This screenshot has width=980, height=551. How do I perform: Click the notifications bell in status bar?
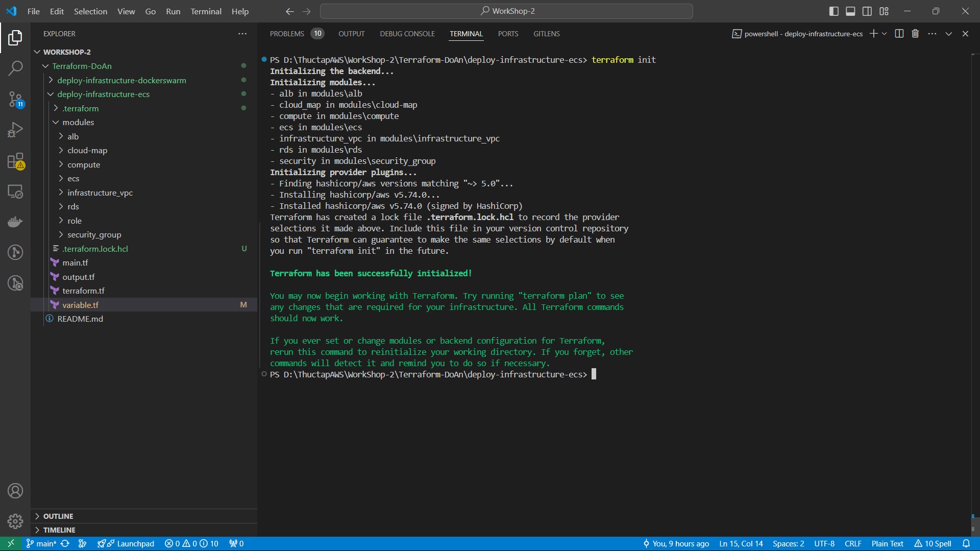[x=966, y=543]
